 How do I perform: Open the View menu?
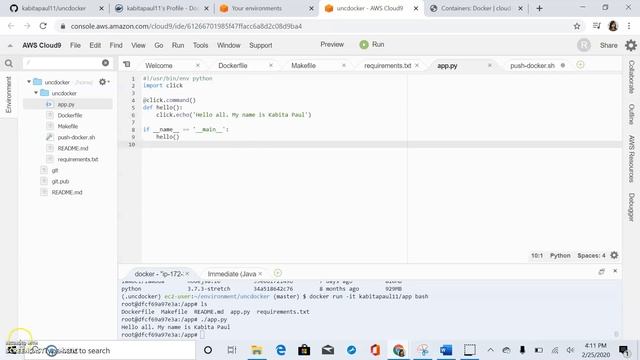pyautogui.click(x=138, y=45)
